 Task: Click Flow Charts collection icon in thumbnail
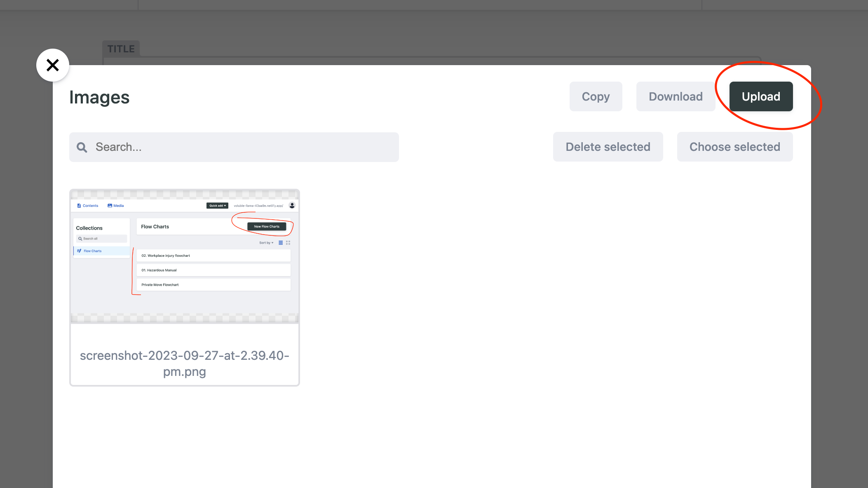79,251
